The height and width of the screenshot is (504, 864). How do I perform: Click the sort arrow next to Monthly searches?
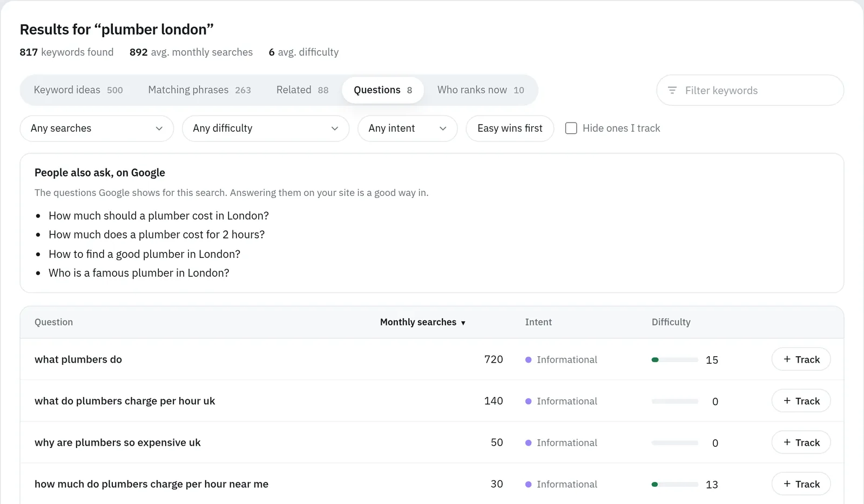pos(463,323)
